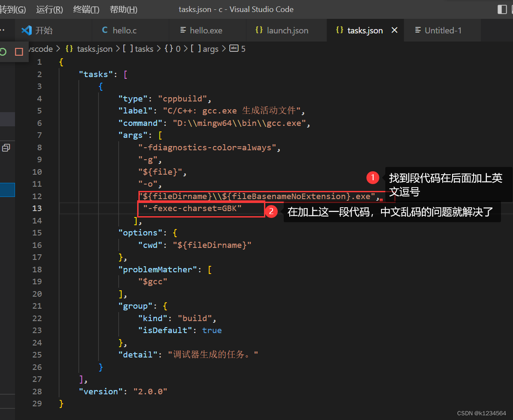The image size is (513, 420).
Task: Open the 帮助(H) menu
Action: pos(123,9)
